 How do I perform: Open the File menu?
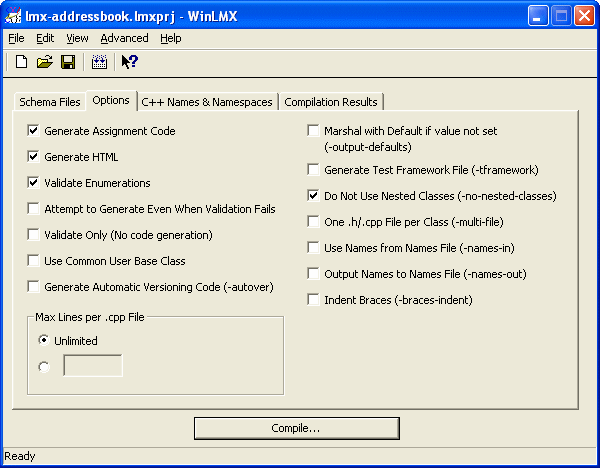coord(16,38)
